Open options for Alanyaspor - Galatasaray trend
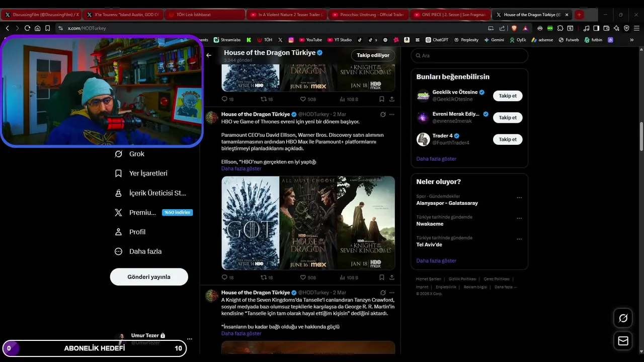 519,198
